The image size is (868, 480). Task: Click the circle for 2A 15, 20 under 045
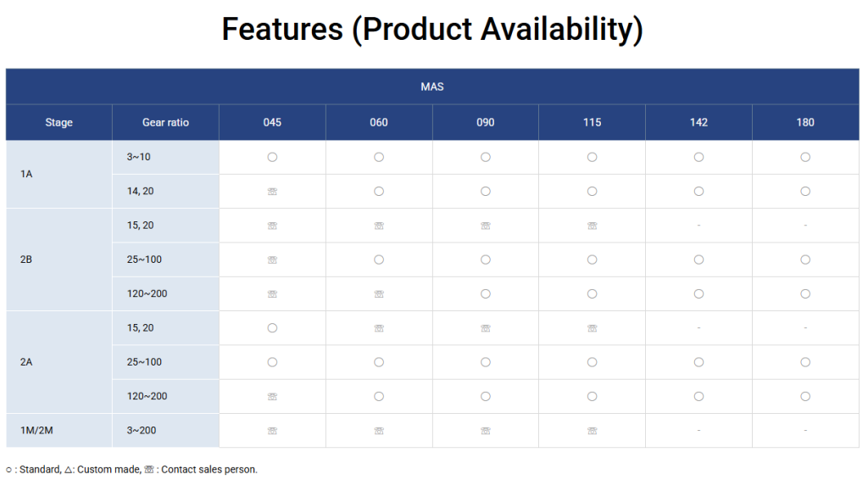[272, 327]
